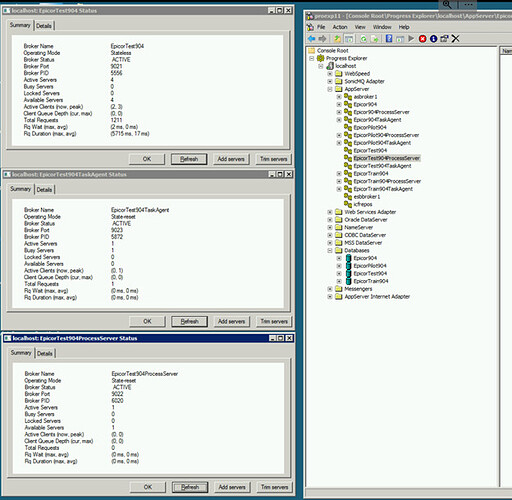This screenshot has height=500, width=512.
Task: Click Trim servers in EpicorTest904 Status window
Action: pos(273,159)
